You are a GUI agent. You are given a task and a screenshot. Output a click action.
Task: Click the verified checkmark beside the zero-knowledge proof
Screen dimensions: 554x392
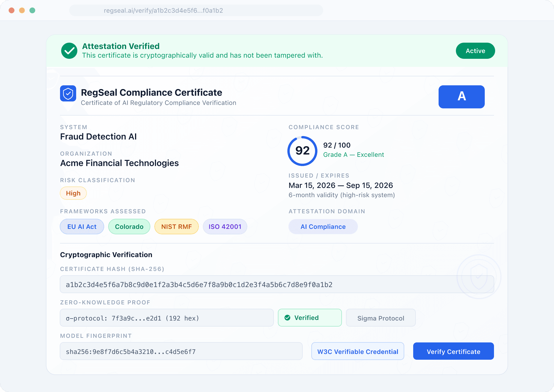(287, 317)
